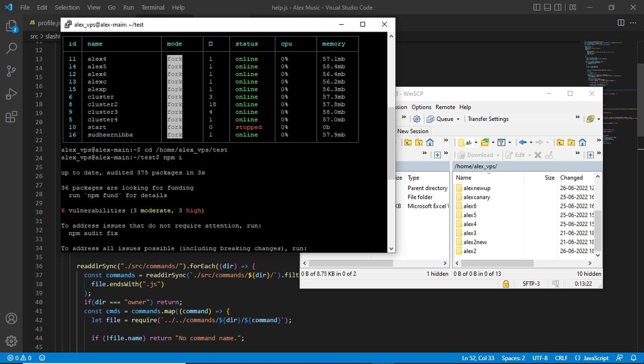
Task: Open the Terminal menu in VS Code
Action: click(153, 8)
